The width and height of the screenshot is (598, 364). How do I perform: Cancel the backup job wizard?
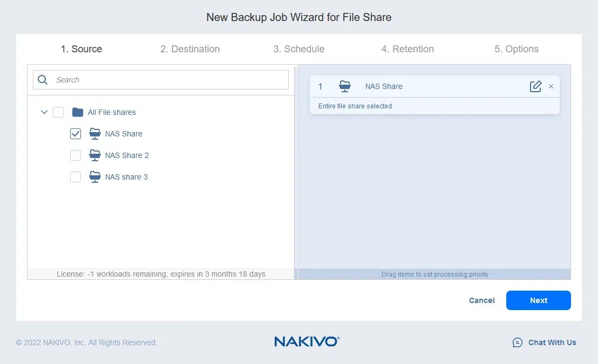481,300
